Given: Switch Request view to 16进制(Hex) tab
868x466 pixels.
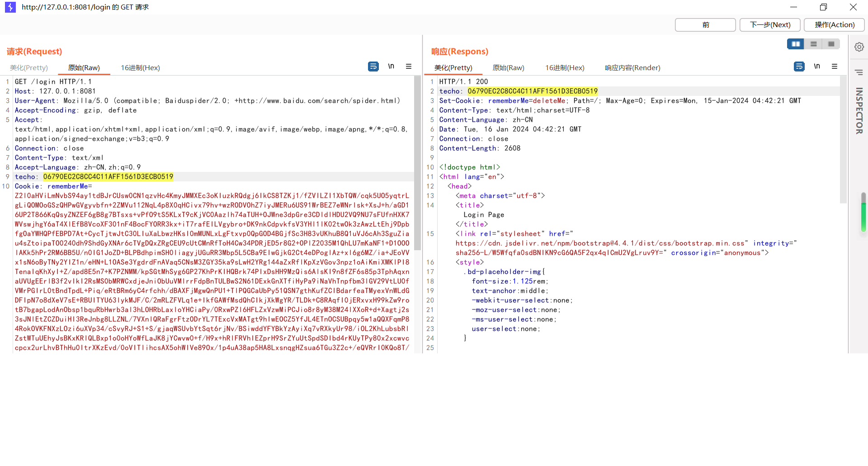Looking at the screenshot, I should click(140, 68).
